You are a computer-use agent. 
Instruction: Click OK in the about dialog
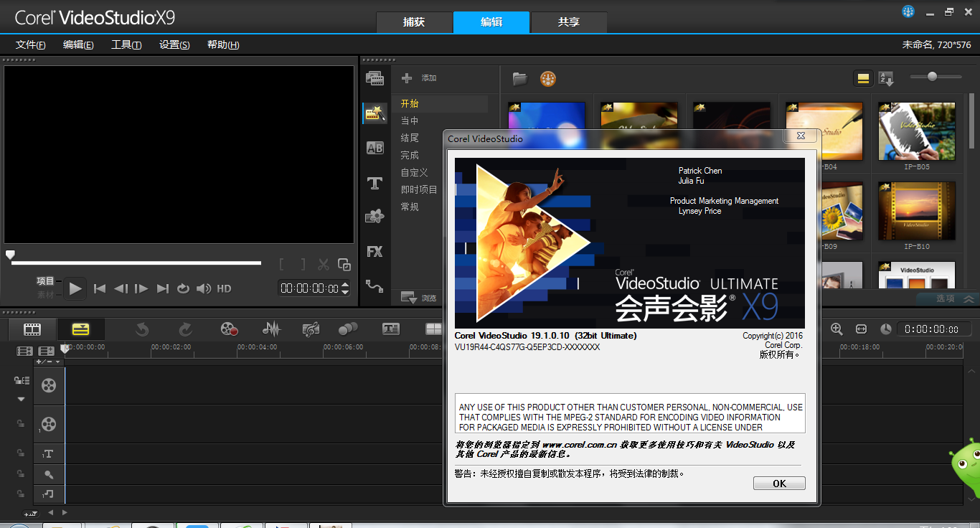(779, 484)
